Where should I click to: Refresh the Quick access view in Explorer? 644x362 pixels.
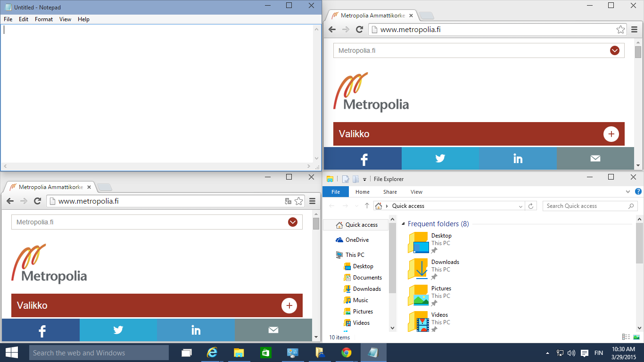point(531,206)
